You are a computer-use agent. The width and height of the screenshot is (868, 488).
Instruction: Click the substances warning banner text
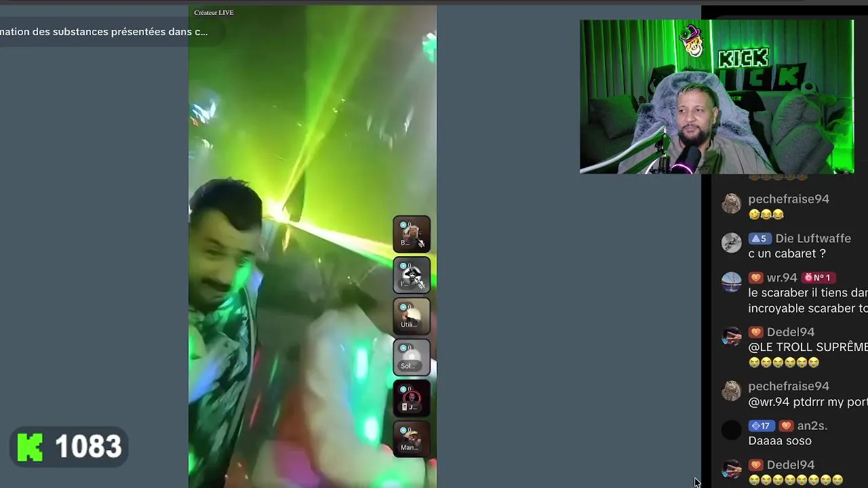click(x=104, y=31)
